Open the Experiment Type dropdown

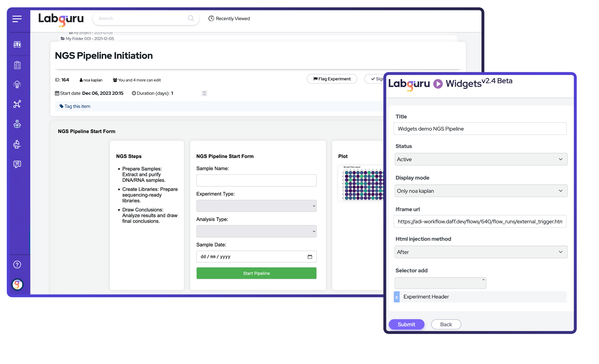tap(256, 206)
